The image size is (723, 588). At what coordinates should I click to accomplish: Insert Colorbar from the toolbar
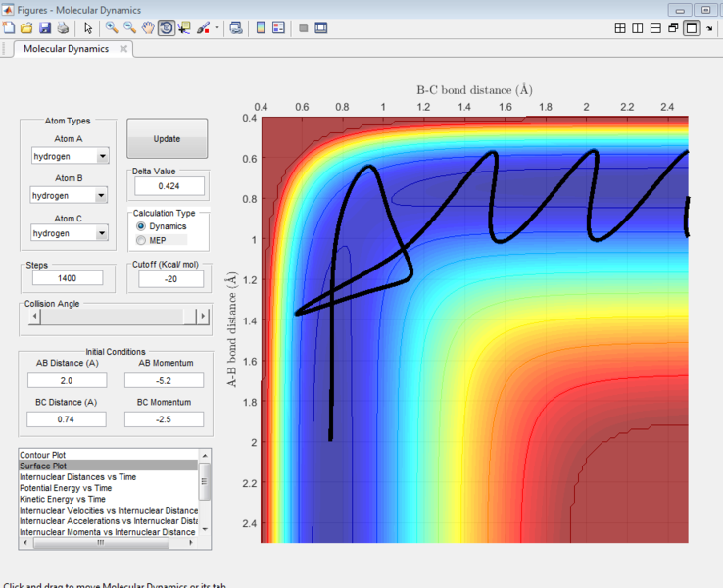(x=262, y=27)
